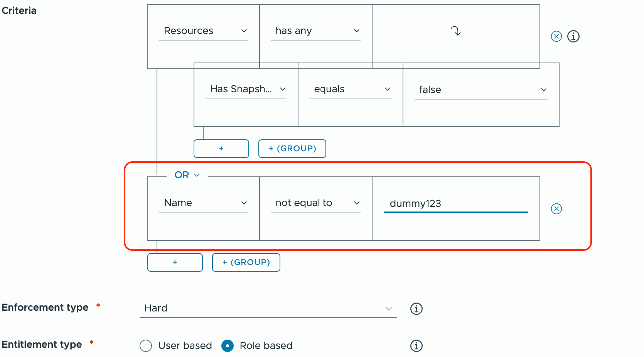Add a nested criteria group under Resources
Screen dimensions: 644x357
[x=292, y=149]
